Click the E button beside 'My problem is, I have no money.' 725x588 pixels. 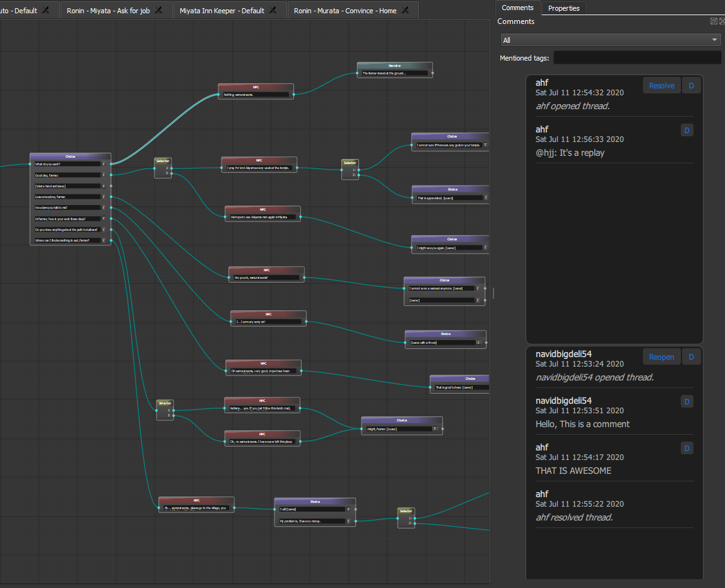[x=349, y=521]
